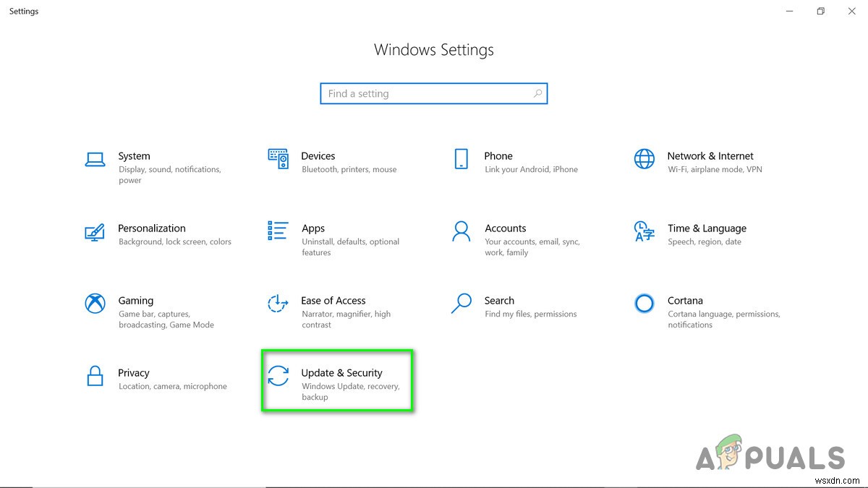Select the Settings title bar label

pos(24,11)
